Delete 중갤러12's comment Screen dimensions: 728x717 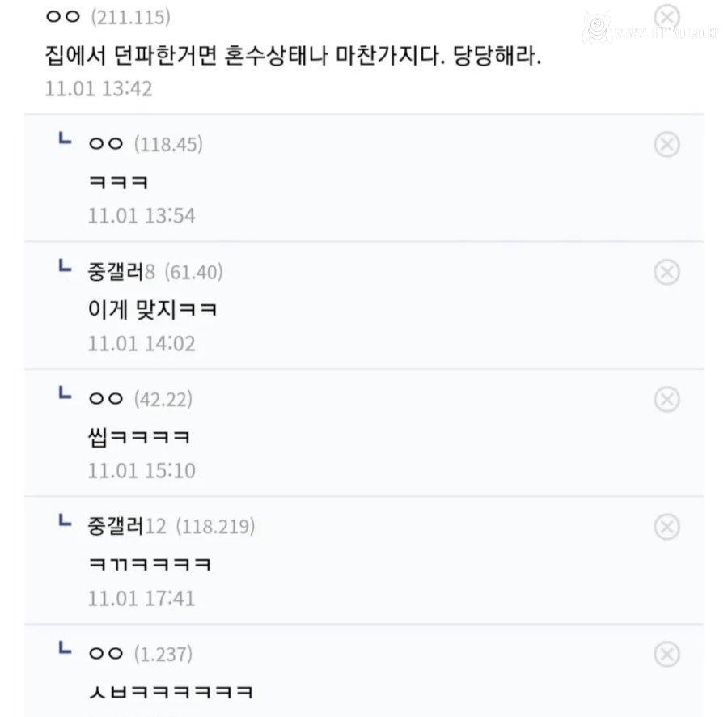coord(666,525)
